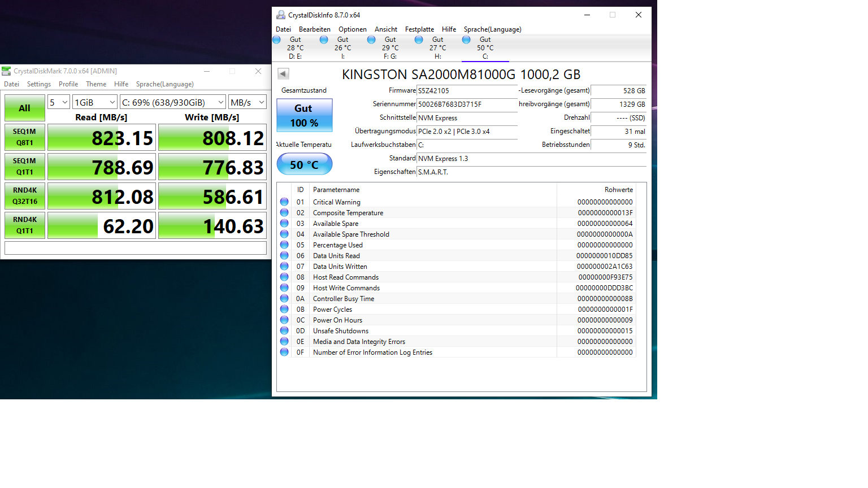Open Profile menu in CrystalDiskMark
868x488 pixels.
[x=68, y=84]
